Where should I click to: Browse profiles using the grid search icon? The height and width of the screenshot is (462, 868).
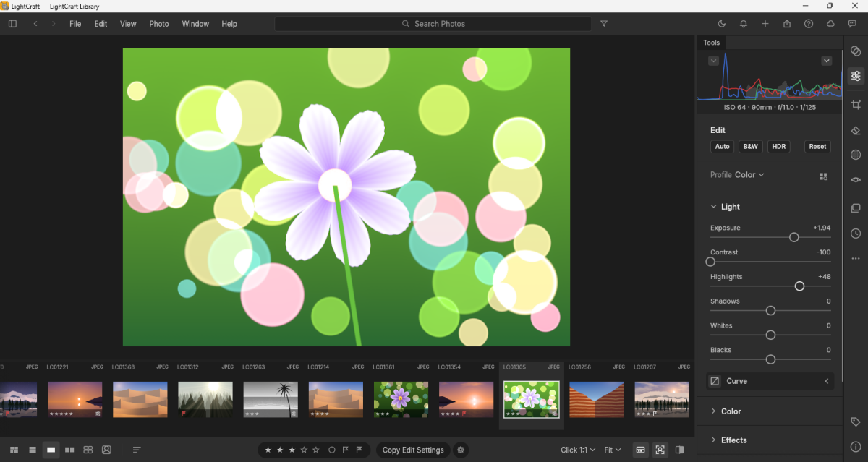point(823,176)
